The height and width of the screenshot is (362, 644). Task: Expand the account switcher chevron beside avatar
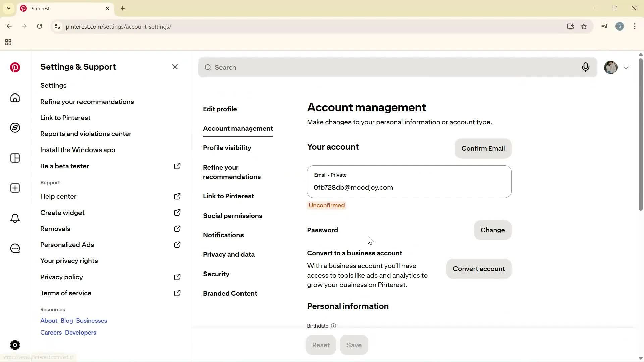click(626, 67)
